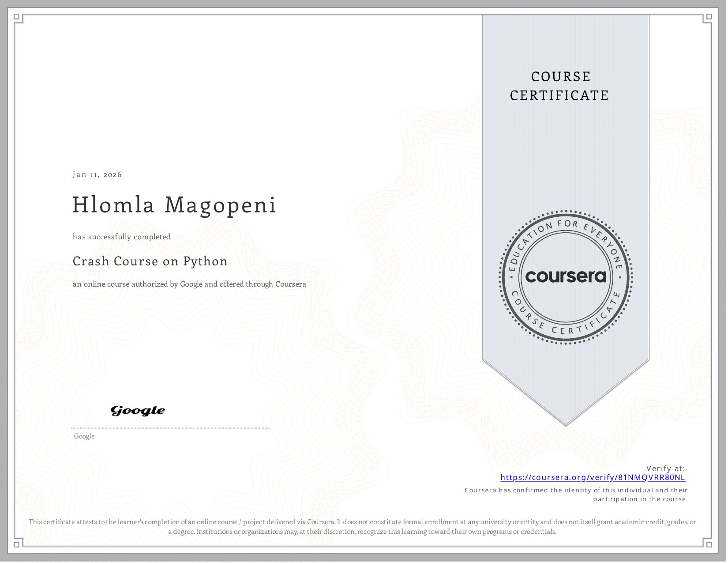Image resolution: width=728 pixels, height=563 pixels.
Task: Click the date Jan 11, 2026
Action: tap(97, 174)
